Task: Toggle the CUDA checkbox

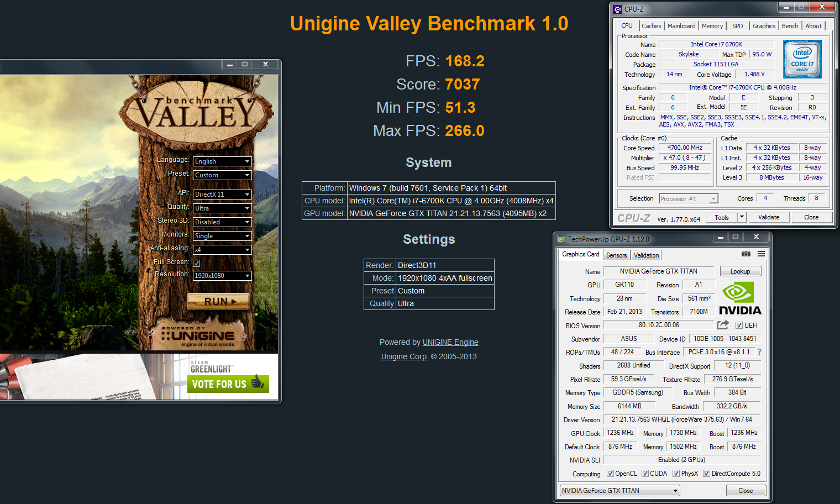Action: (x=645, y=474)
